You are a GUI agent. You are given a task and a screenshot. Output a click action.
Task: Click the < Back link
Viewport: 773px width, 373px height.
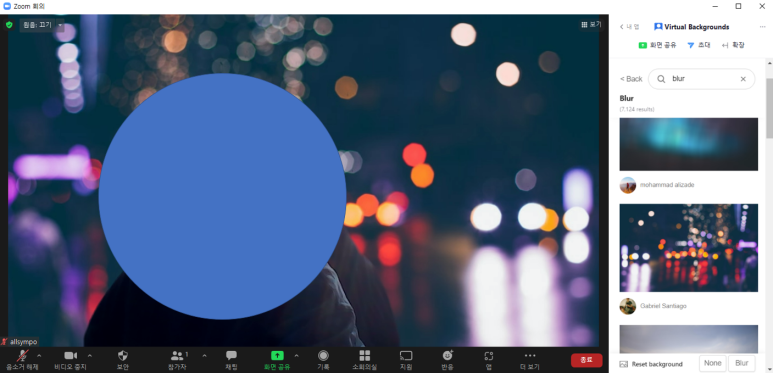pos(631,79)
